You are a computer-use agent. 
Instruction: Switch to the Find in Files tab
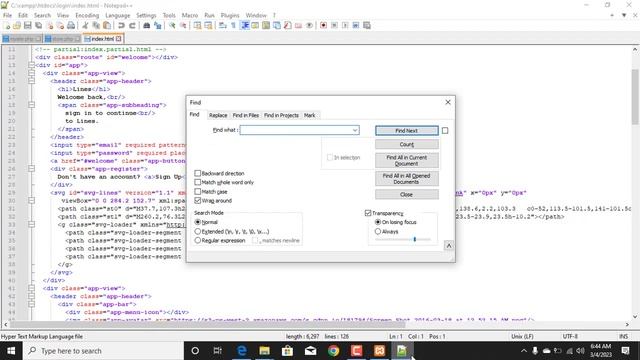coord(246,116)
